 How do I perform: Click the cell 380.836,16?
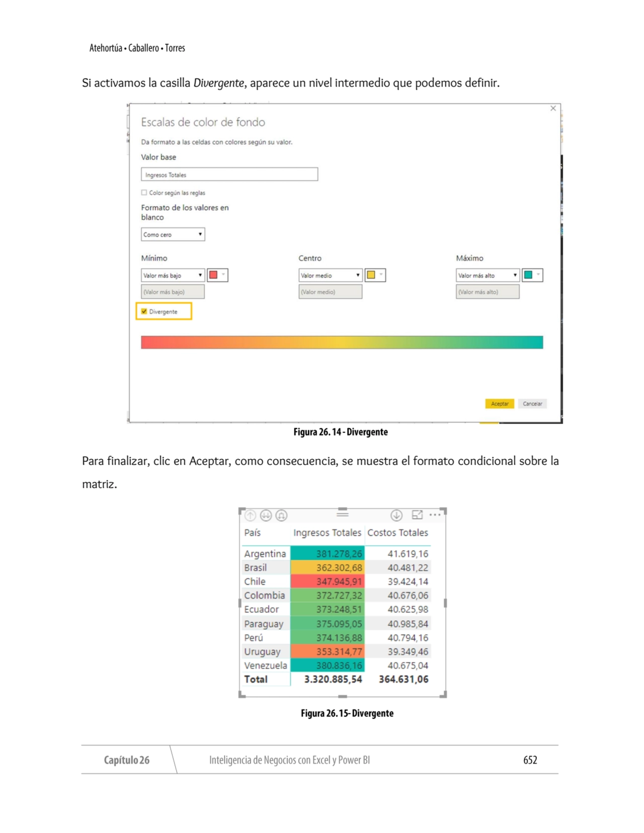328,665
